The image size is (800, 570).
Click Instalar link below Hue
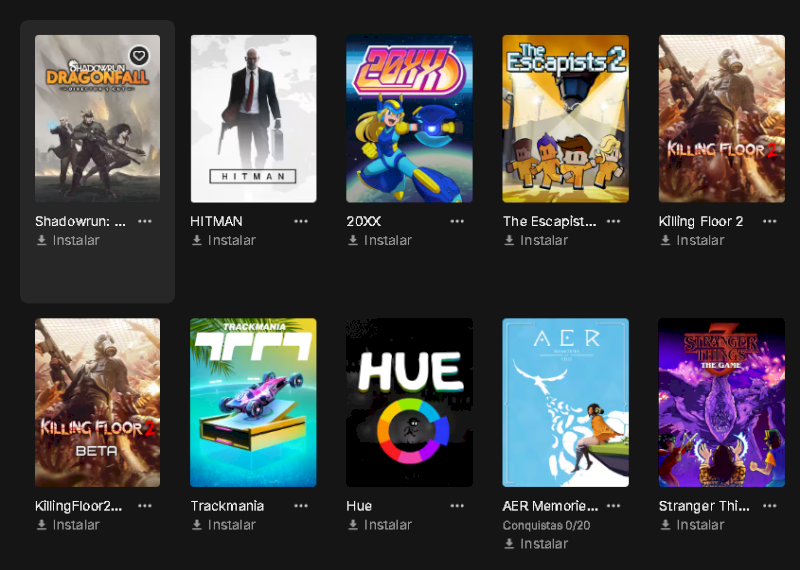click(380, 525)
